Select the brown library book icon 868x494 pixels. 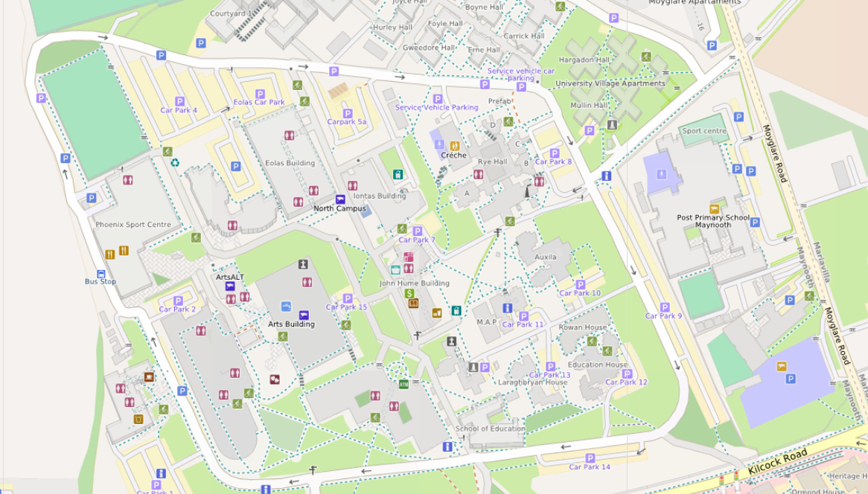(x=413, y=303)
